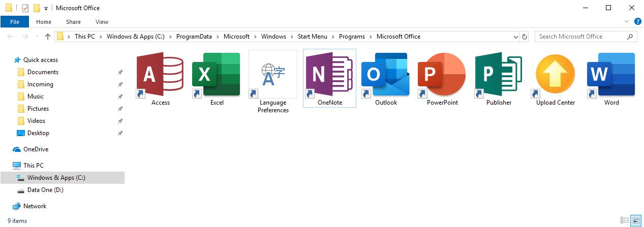The height and width of the screenshot is (227, 644).
Task: Select This PC in navigation pane
Action: [34, 166]
